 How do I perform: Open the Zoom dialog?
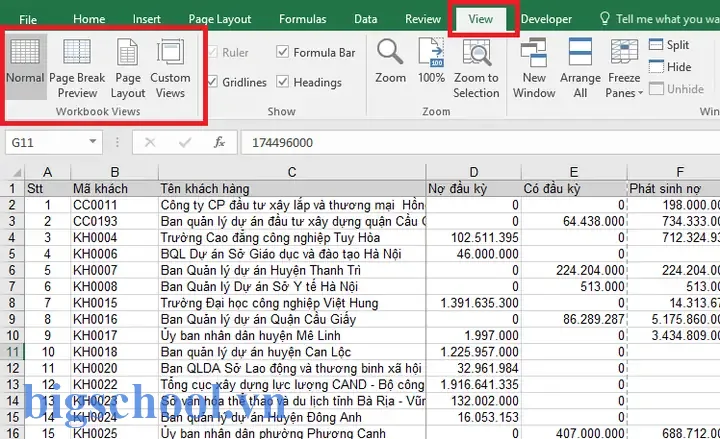(390, 61)
